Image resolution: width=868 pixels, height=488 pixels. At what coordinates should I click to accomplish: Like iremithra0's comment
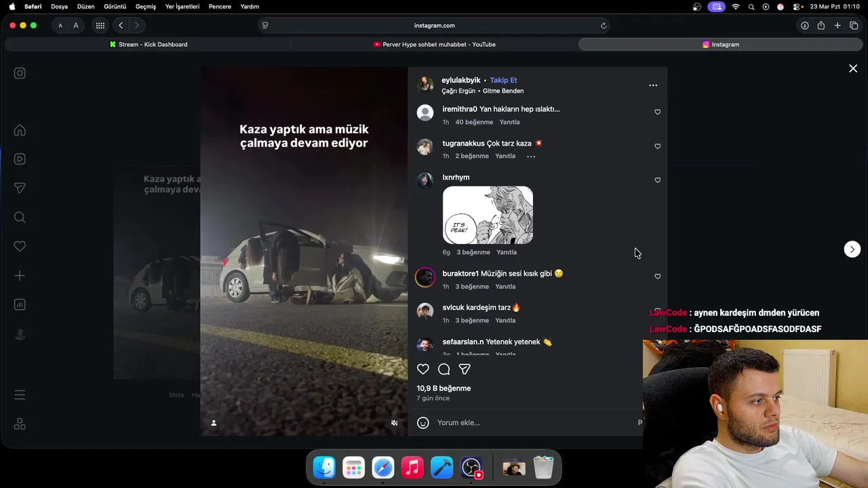(657, 112)
